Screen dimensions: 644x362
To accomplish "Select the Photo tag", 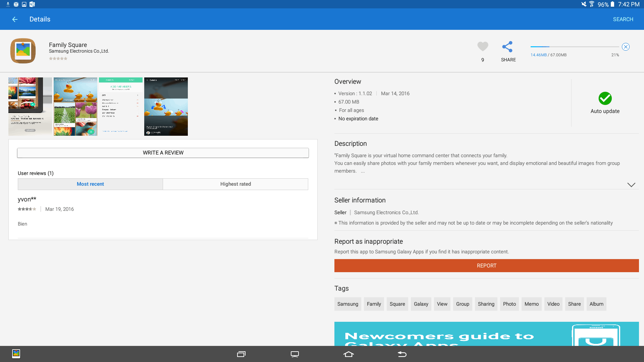I will coord(509,304).
